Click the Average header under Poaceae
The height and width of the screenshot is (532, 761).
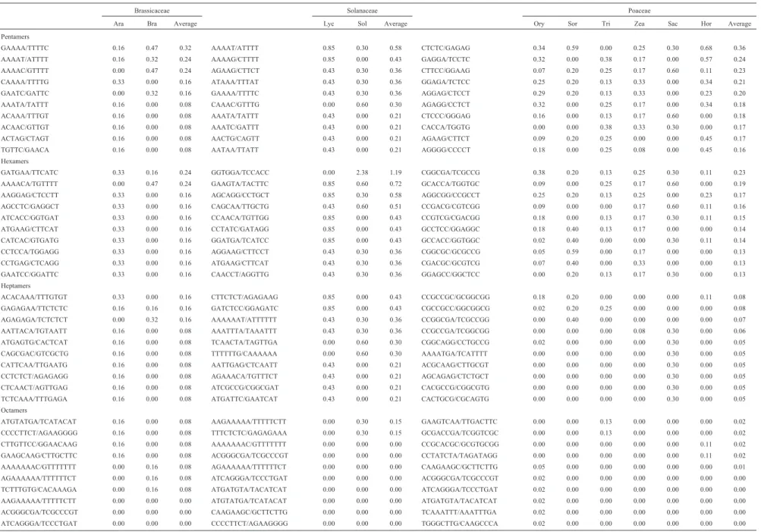740,24
